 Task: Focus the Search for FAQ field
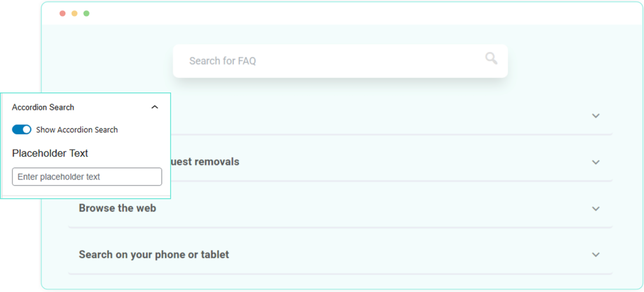pyautogui.click(x=327, y=61)
